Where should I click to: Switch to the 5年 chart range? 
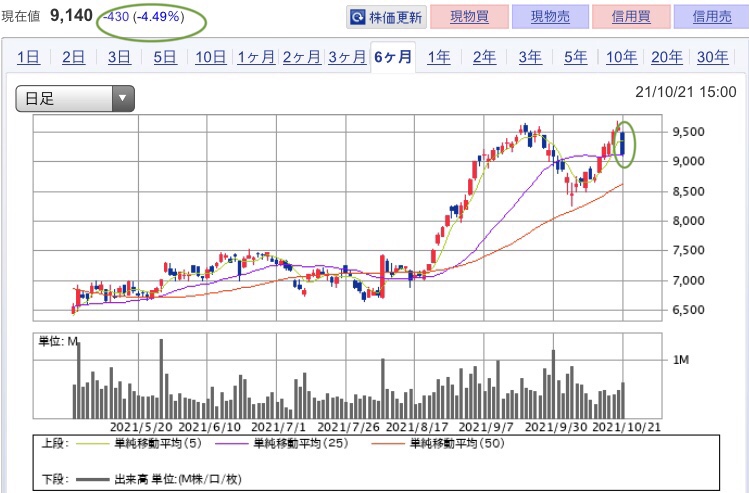point(575,57)
